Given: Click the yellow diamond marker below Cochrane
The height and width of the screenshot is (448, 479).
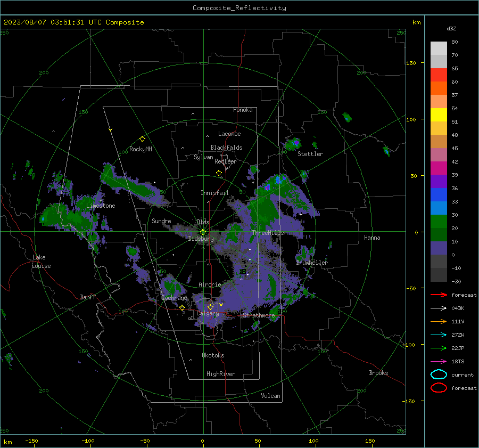Looking at the screenshot, I should (x=182, y=307).
